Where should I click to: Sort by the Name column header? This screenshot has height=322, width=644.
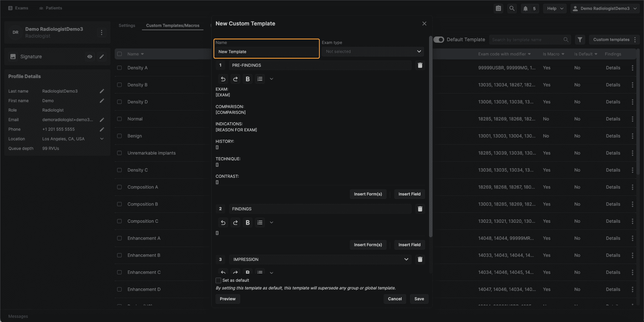[135, 54]
